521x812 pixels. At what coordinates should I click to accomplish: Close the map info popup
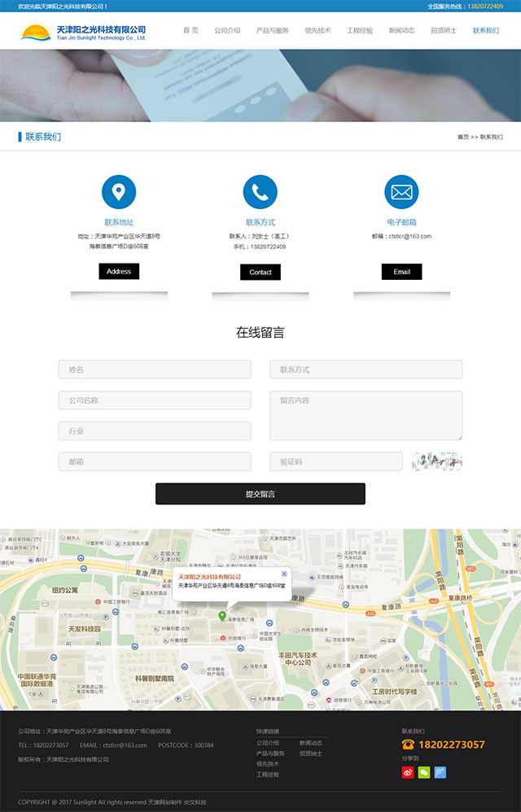click(284, 574)
